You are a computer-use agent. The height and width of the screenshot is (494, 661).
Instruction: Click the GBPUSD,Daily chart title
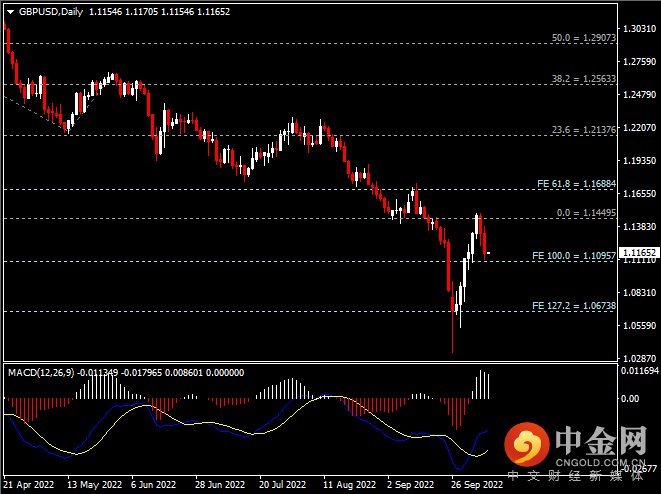(x=51, y=12)
